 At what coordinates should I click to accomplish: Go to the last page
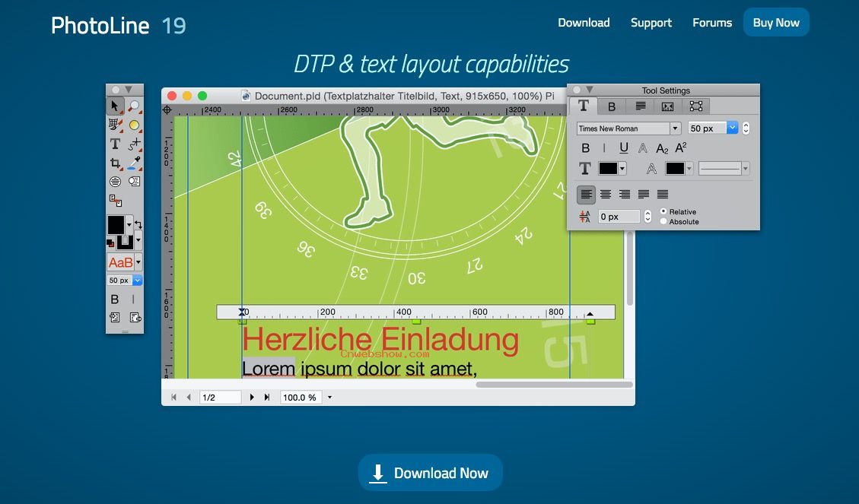click(x=267, y=398)
